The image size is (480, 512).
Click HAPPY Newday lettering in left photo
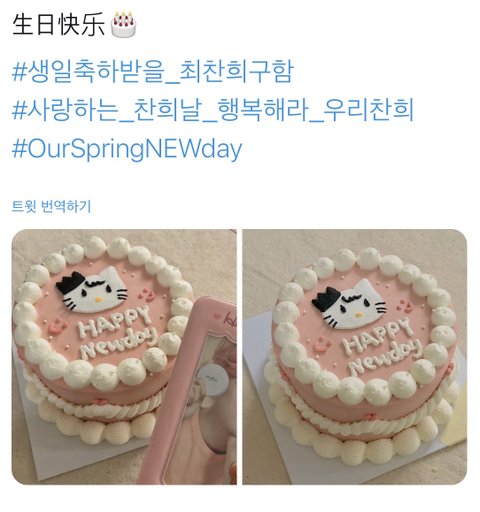(116, 332)
